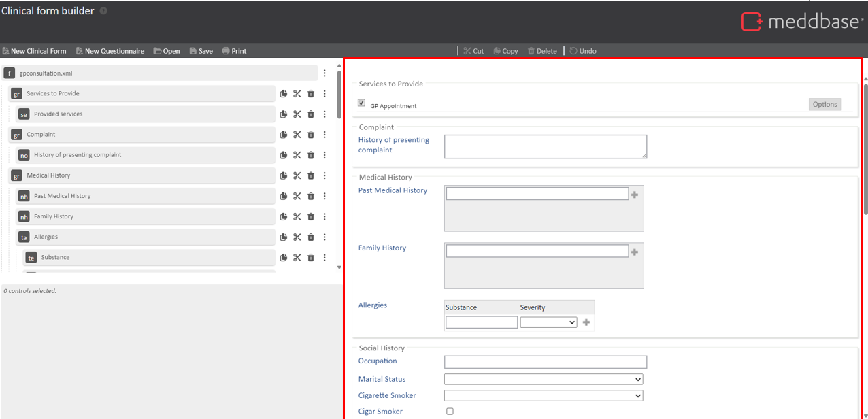The height and width of the screenshot is (419, 868).
Task: Tick the Cigar Smoker checkbox
Action: pyautogui.click(x=450, y=412)
